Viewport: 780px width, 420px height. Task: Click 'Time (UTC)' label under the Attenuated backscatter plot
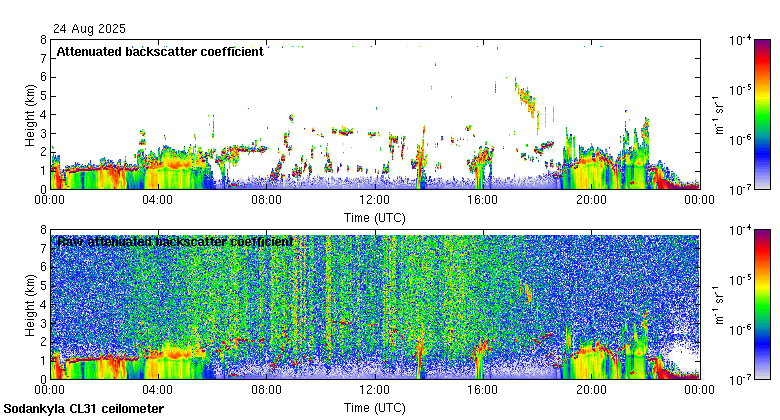coord(375,218)
